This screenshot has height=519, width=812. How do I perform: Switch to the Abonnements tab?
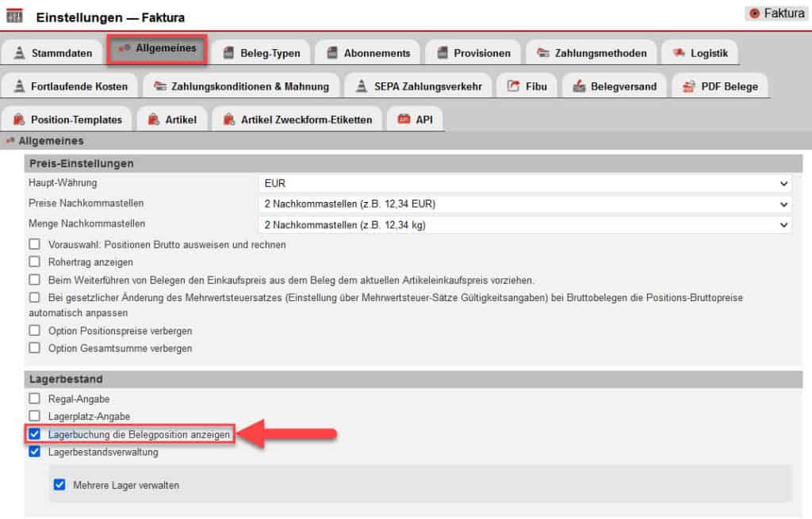(367, 53)
